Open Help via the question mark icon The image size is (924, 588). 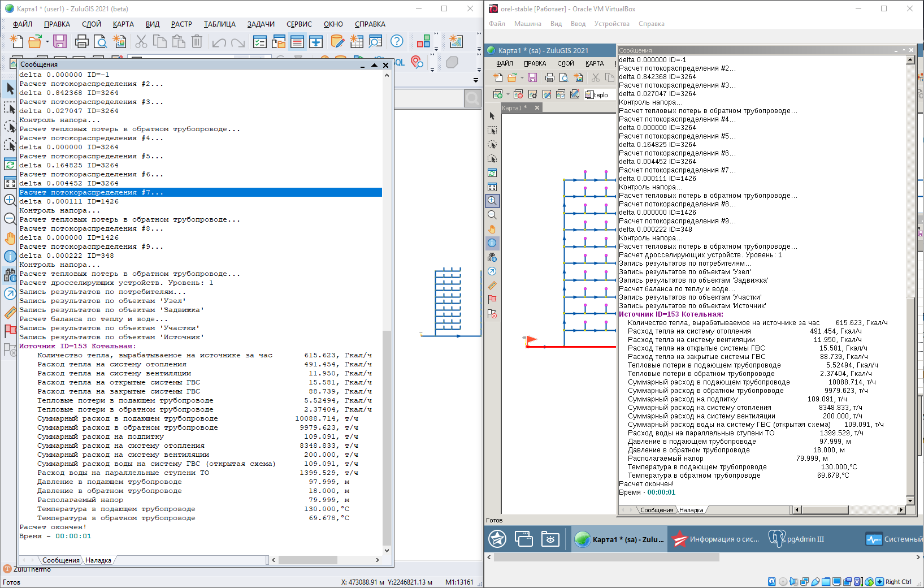coord(397,41)
